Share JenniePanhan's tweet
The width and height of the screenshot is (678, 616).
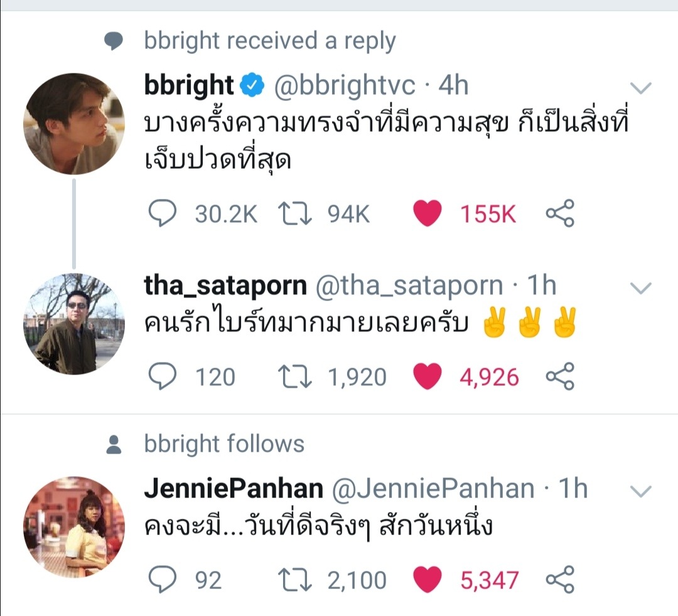(x=560, y=580)
